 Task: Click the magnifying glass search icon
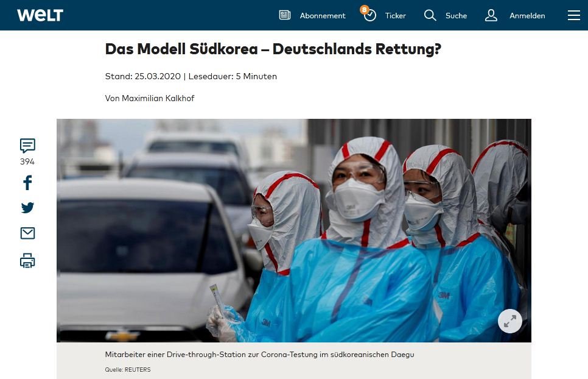tap(430, 15)
